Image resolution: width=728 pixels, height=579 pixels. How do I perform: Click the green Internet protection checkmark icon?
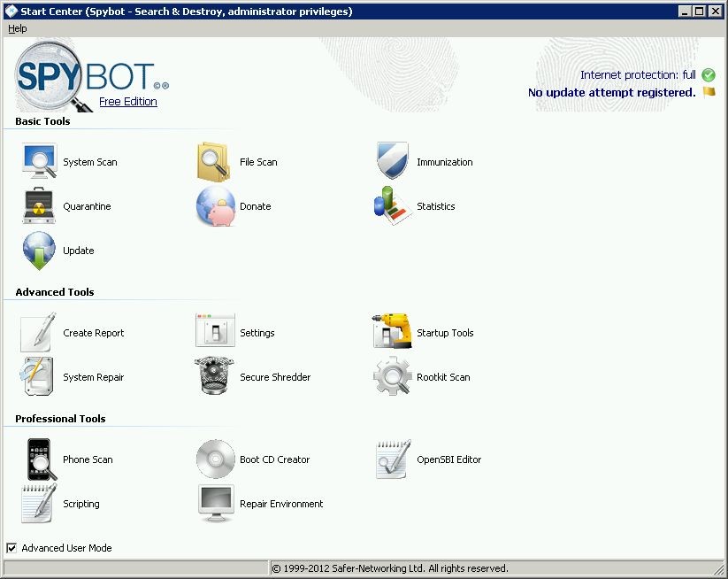point(708,75)
